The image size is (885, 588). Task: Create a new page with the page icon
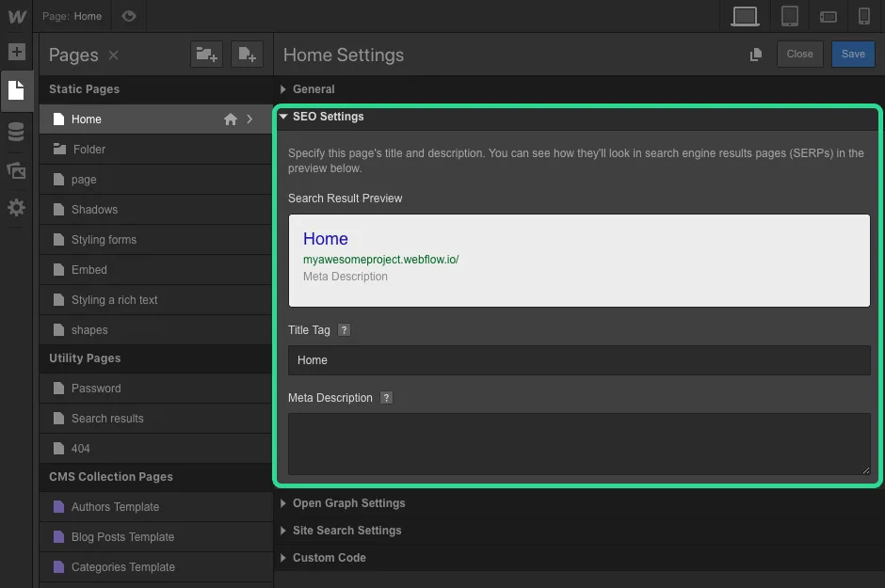[247, 55]
